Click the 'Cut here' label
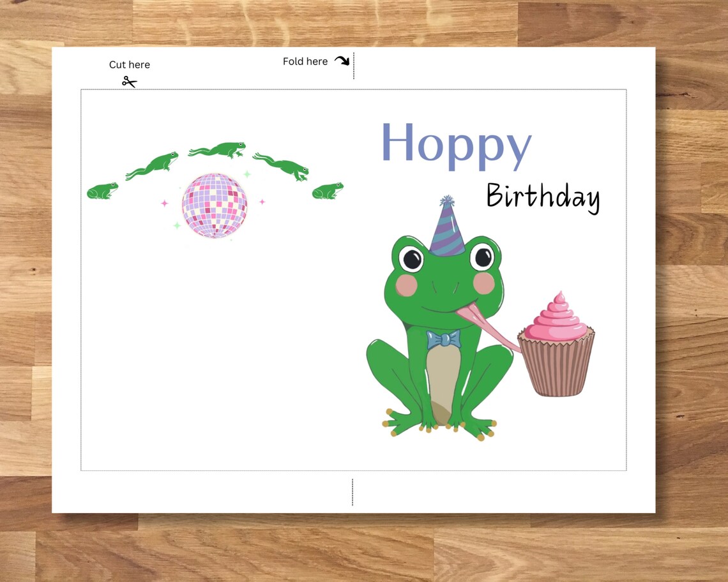The height and width of the screenshot is (582, 728). coord(130,64)
